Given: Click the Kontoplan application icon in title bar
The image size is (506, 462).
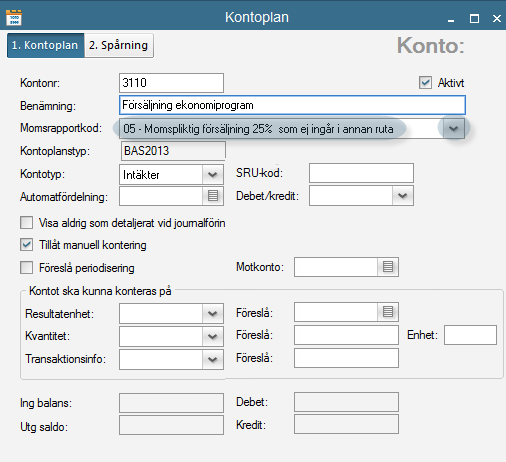Looking at the screenshot, I should (x=14, y=18).
